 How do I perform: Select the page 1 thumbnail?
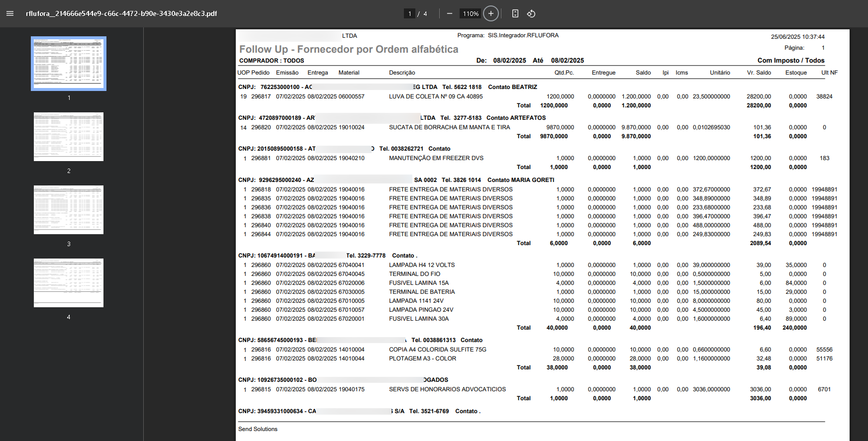(69, 64)
